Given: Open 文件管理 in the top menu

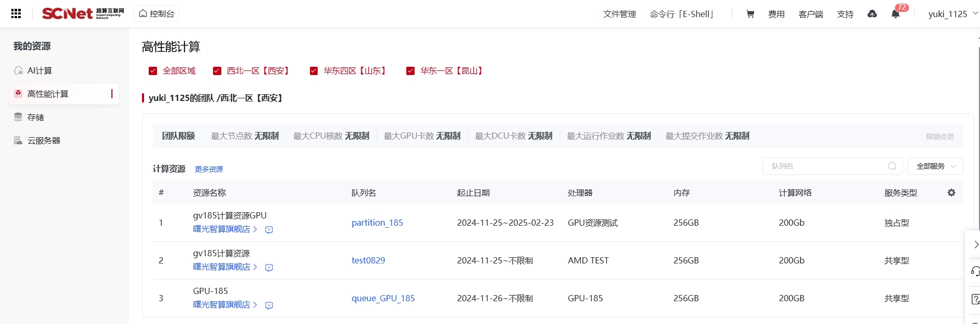Looking at the screenshot, I should pos(619,14).
